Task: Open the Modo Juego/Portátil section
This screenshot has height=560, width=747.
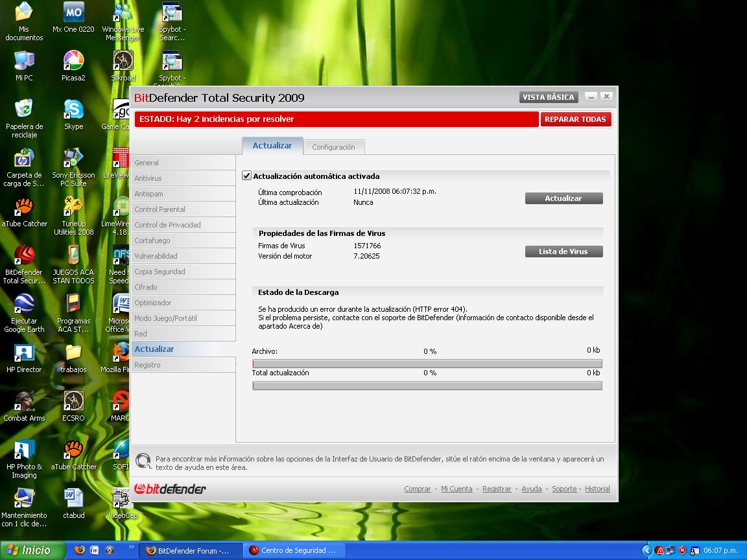Action: (x=183, y=318)
